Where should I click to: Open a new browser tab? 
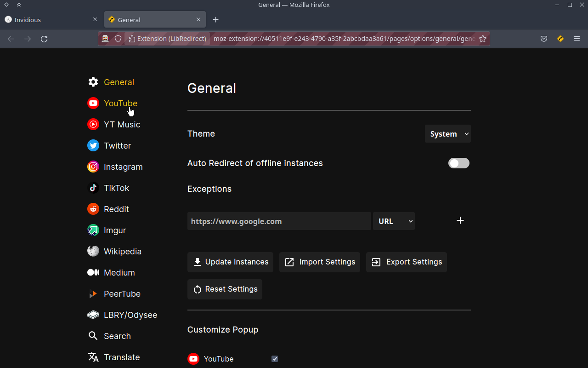point(216,20)
